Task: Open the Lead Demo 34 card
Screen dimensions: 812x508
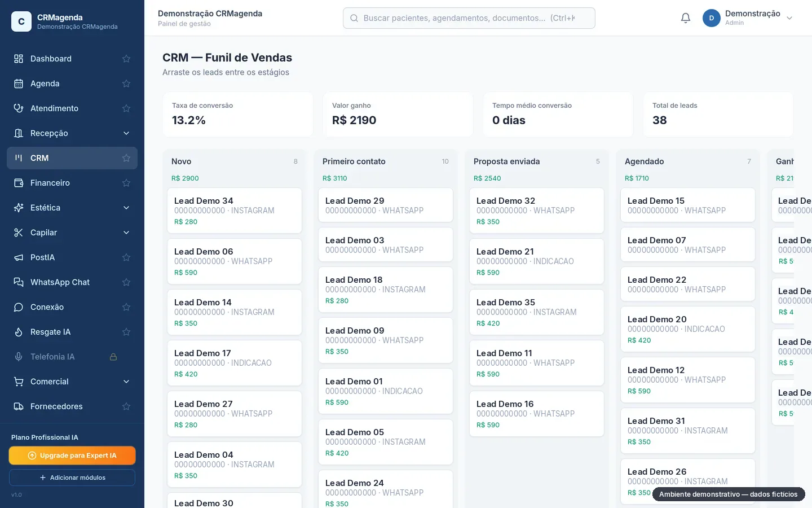Action: [x=235, y=211]
